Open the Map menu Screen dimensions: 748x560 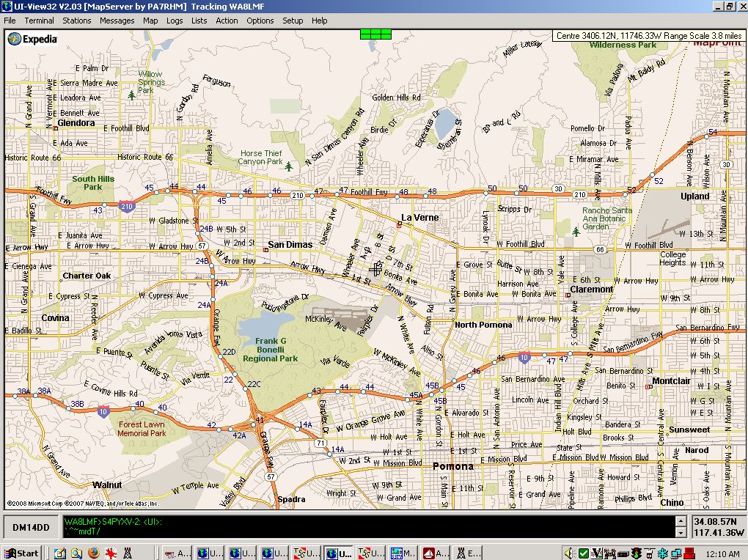click(150, 21)
